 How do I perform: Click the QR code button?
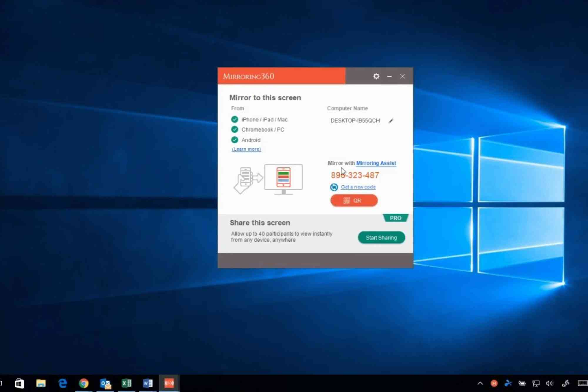[x=354, y=200]
